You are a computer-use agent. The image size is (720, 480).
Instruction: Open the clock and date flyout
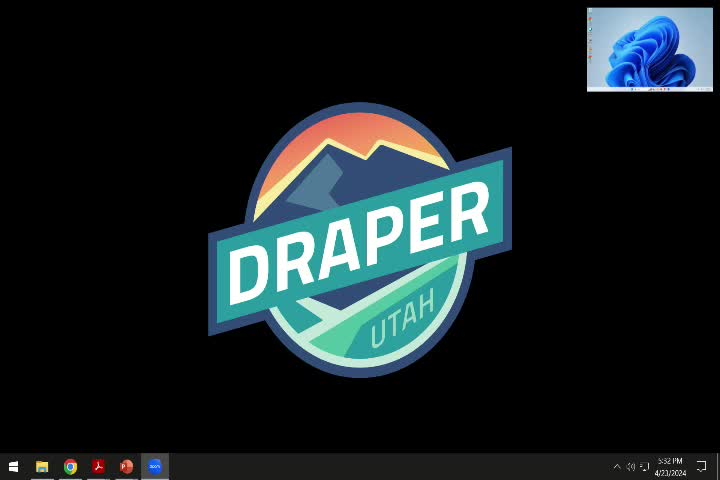670,467
